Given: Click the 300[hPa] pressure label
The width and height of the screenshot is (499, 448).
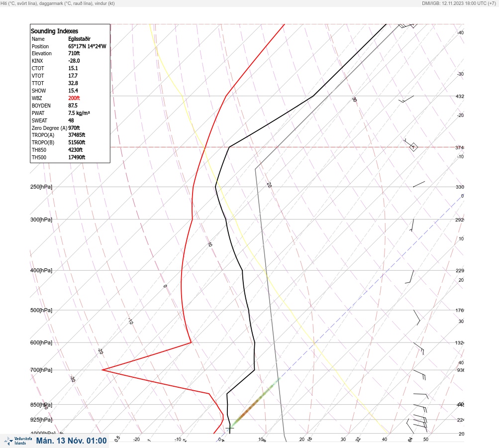Looking at the screenshot, I should tap(41, 220).
